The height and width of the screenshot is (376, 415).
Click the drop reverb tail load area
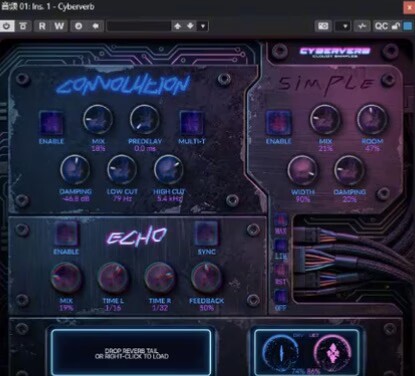point(131,353)
